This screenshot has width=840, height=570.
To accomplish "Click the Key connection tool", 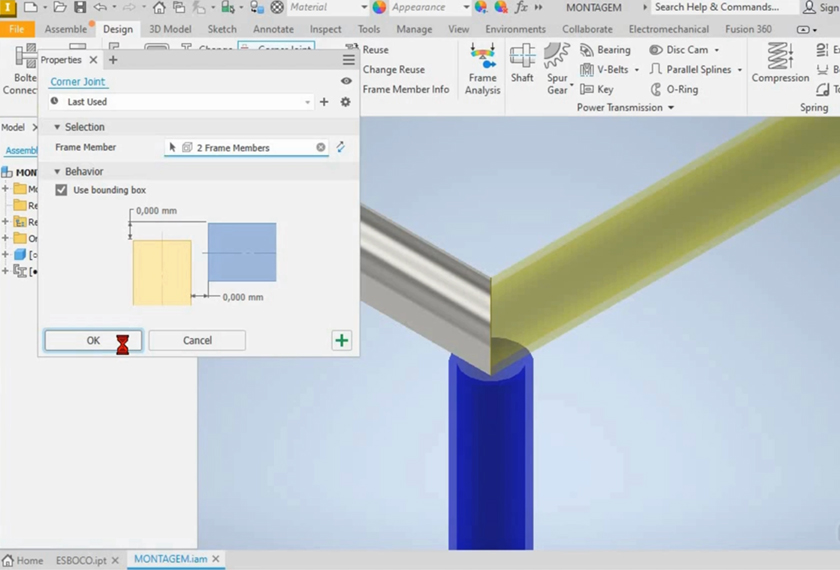I will [587, 89].
